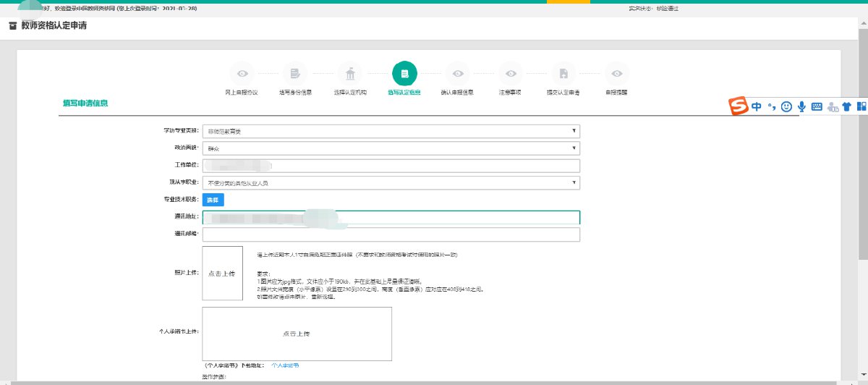Select the 选择认定机构 building icon
This screenshot has height=385, width=868.
coord(350,74)
